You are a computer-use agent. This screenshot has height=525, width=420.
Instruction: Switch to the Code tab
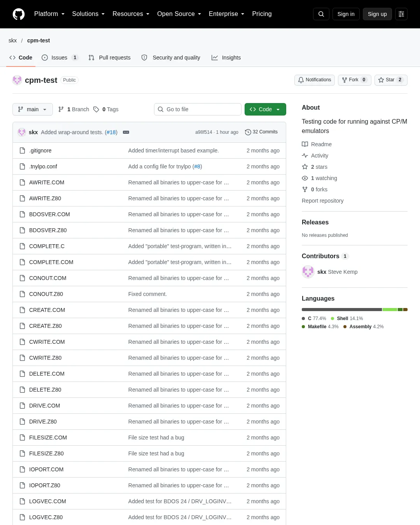pyautogui.click(x=21, y=58)
